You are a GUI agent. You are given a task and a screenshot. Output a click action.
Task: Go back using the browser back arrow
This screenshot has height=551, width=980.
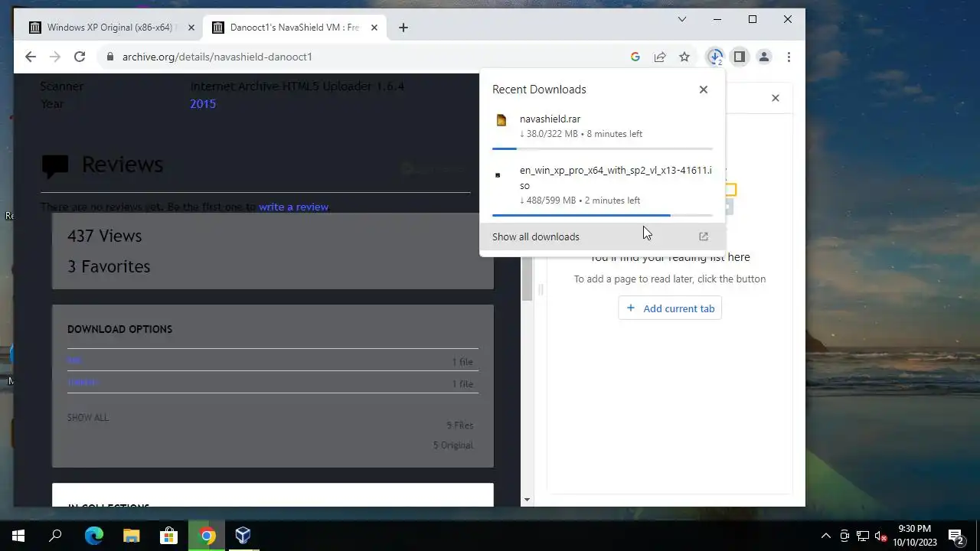pos(31,57)
